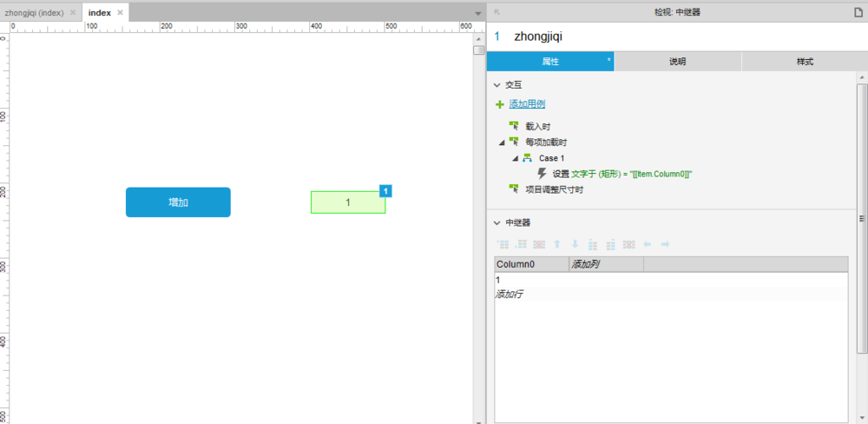
Task: Switch to the 说明 tab
Action: click(678, 62)
